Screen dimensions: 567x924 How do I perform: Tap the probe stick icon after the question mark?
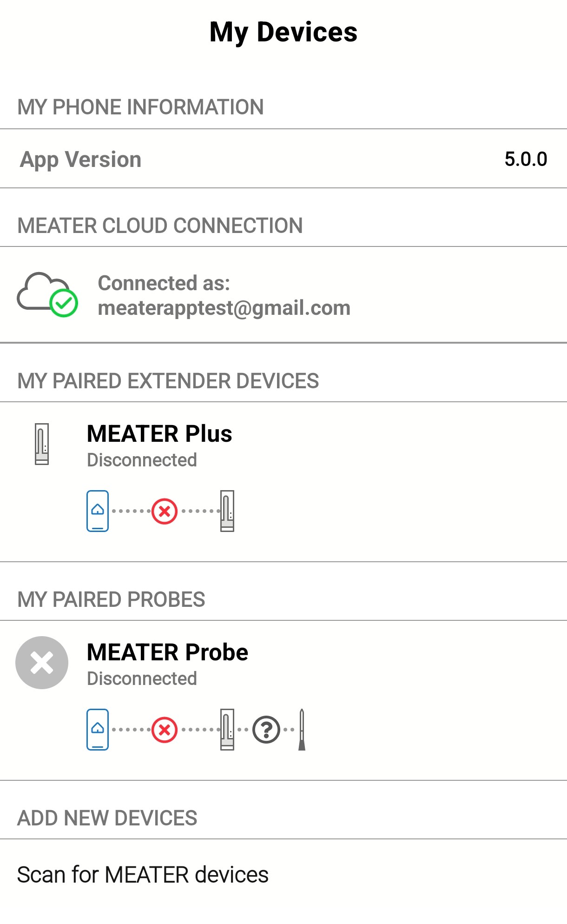pyautogui.click(x=302, y=730)
